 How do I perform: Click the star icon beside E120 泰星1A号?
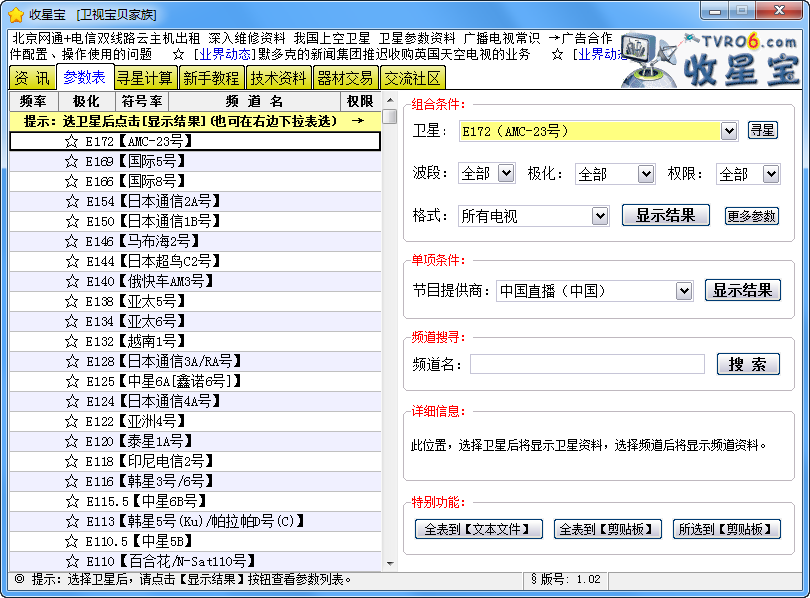(72, 441)
